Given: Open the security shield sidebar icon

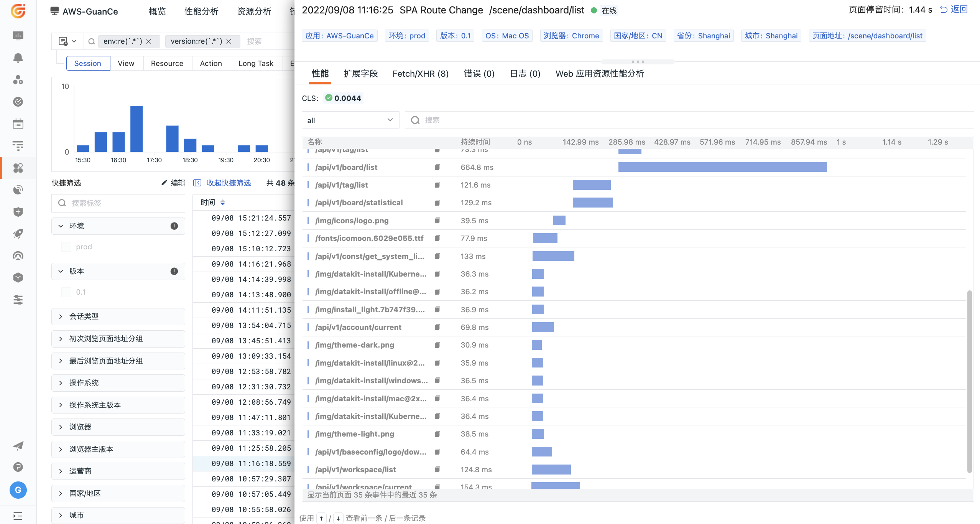Looking at the screenshot, I should coord(18,212).
